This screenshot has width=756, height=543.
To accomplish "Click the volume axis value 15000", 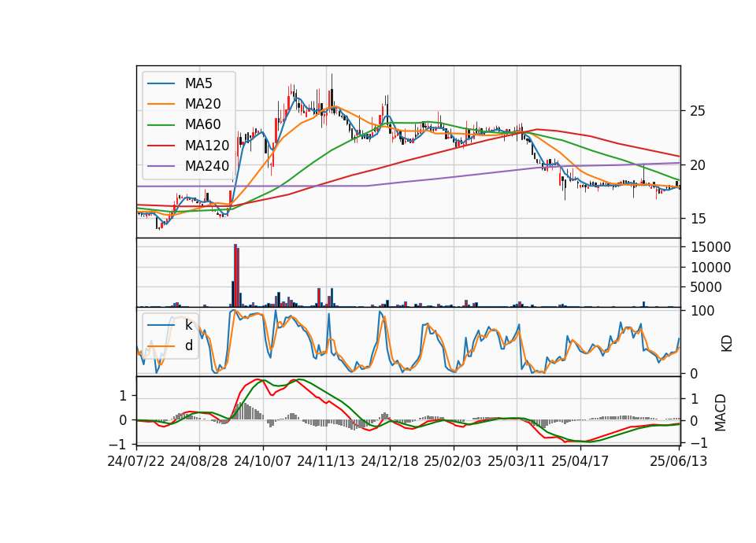I will point(710,247).
